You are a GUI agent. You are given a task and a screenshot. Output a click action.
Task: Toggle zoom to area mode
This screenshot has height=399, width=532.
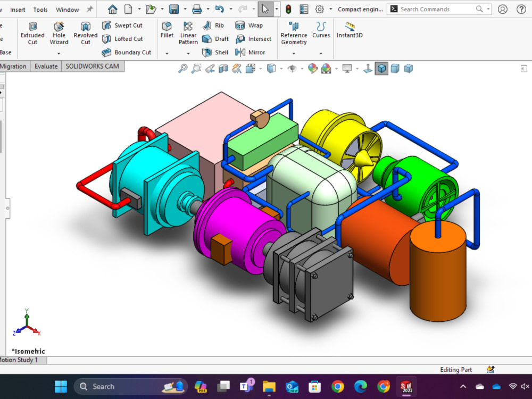pos(196,68)
